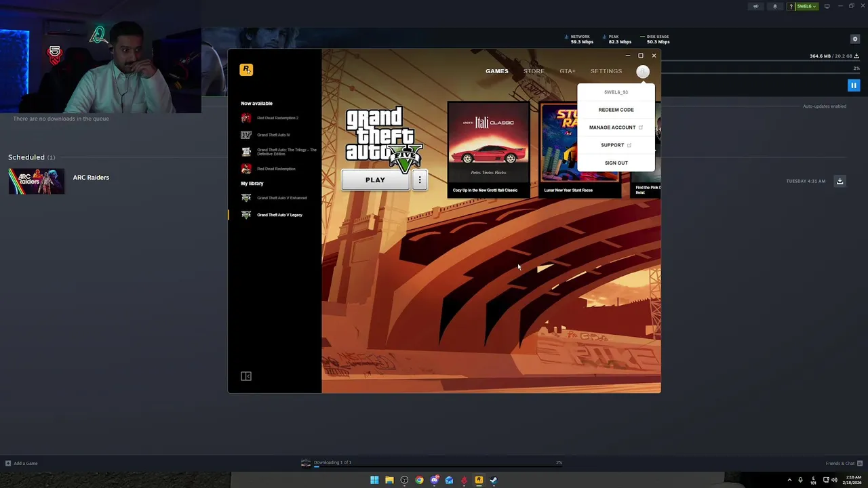
Task: Click the Steam announcements megaphone icon
Action: tap(755, 6)
